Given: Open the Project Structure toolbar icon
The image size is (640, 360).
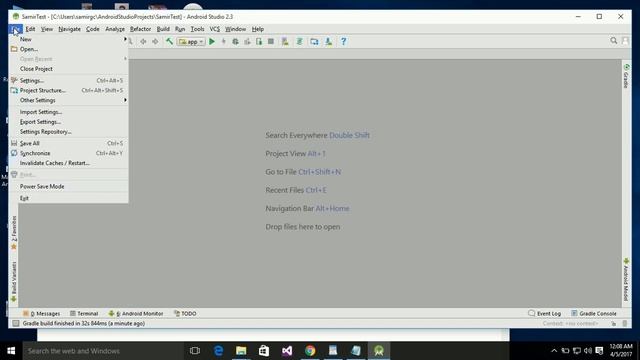Looking at the screenshot, I should 314,41.
